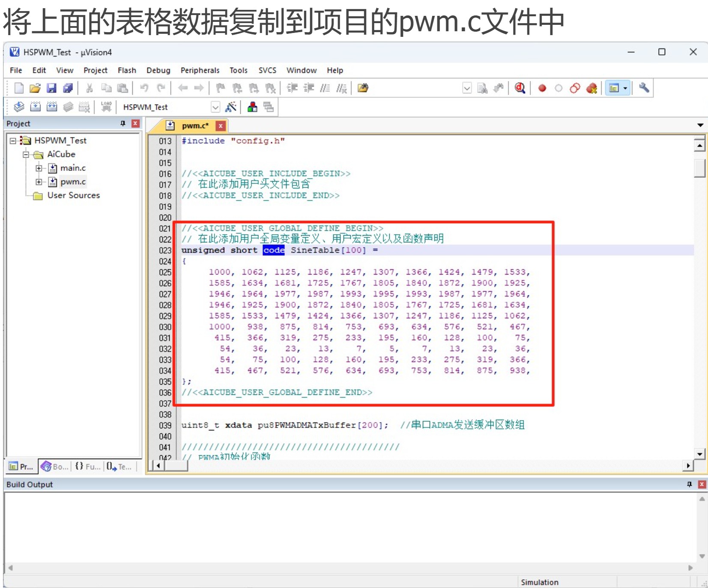Select the main.c file in Project tree
This screenshot has width=708, height=588.
tap(73, 168)
